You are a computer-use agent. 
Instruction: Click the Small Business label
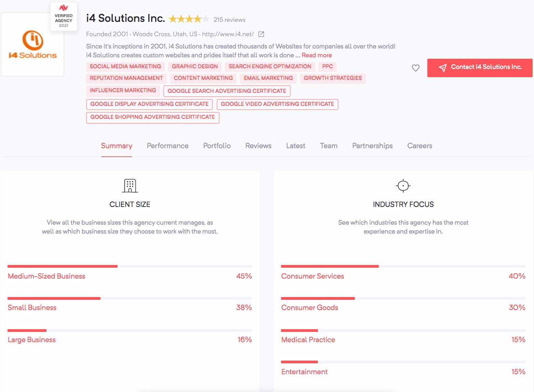(x=32, y=308)
